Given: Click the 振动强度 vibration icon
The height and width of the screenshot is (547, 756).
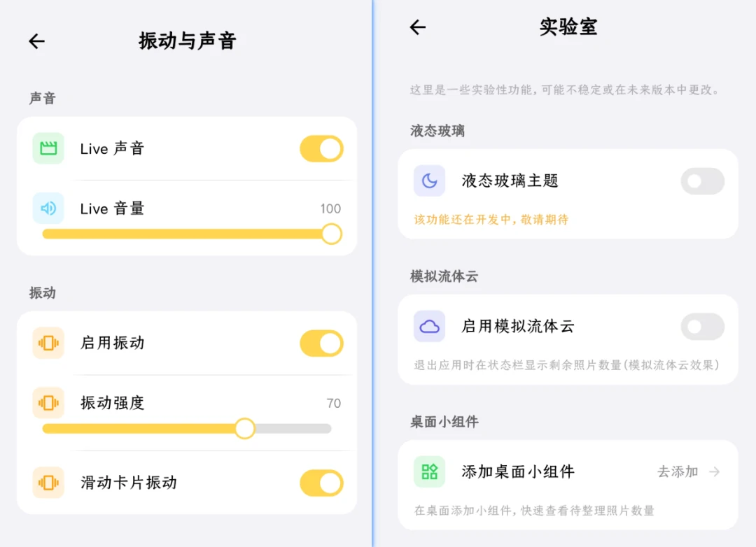Looking at the screenshot, I should pos(48,403).
